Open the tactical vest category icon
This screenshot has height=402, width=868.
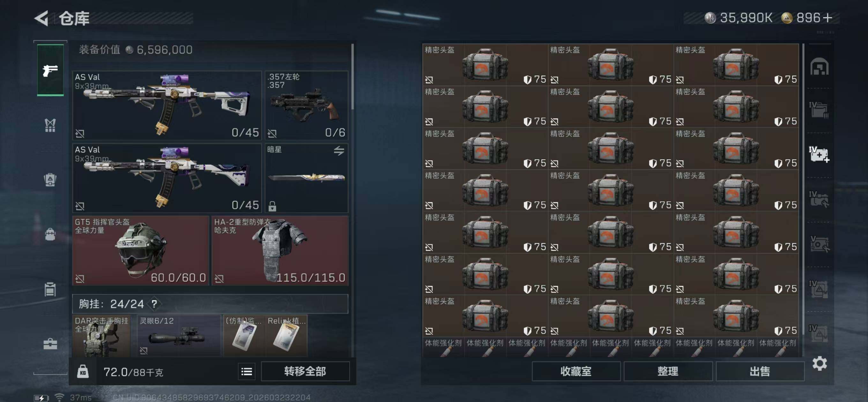pos(50,125)
